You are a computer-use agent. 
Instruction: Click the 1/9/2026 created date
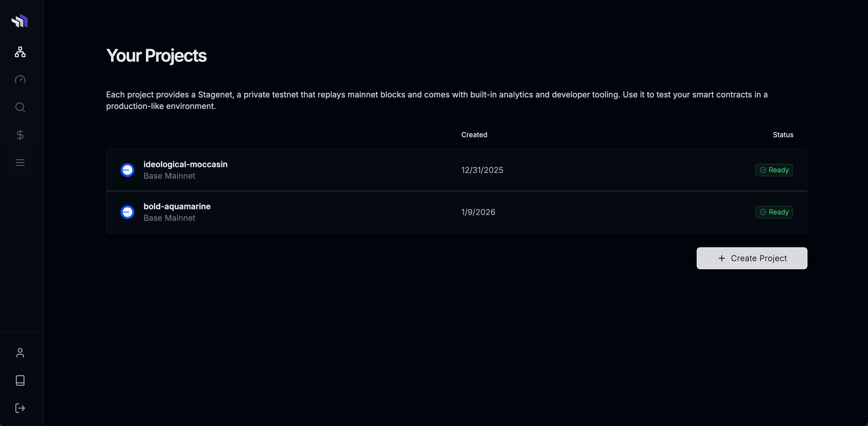[x=478, y=212]
